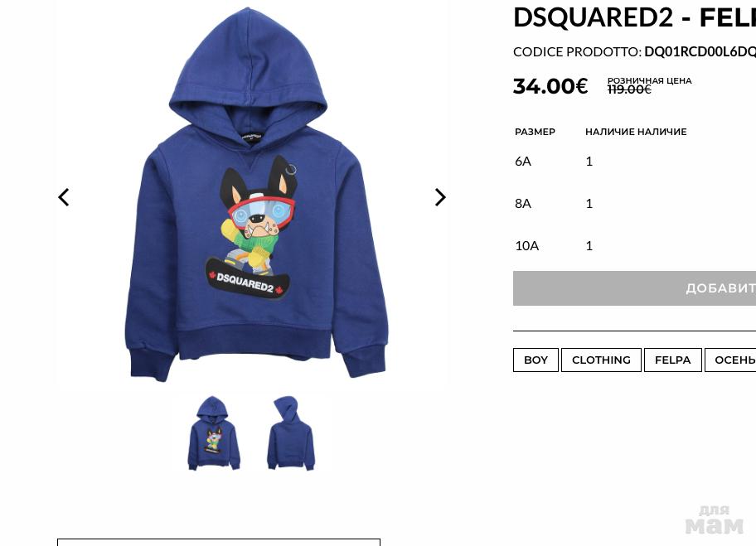Click the crossed-out 119.00€ retail price
Image resolution: width=756 pixels, height=546 pixels.
(x=629, y=89)
